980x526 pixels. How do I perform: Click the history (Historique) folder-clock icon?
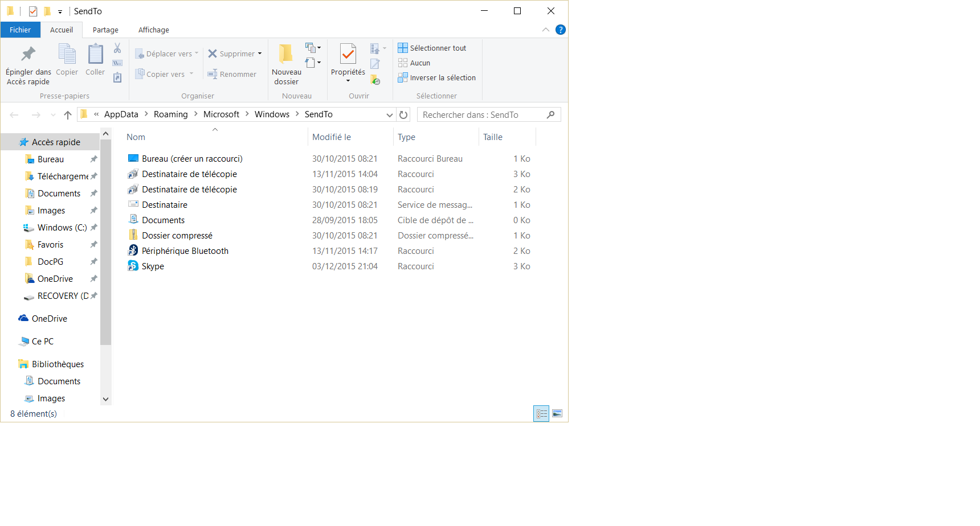(375, 80)
